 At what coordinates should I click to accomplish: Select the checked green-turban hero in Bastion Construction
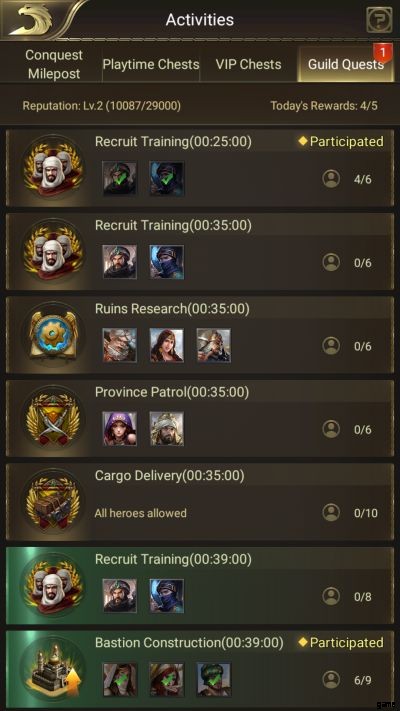(214, 679)
